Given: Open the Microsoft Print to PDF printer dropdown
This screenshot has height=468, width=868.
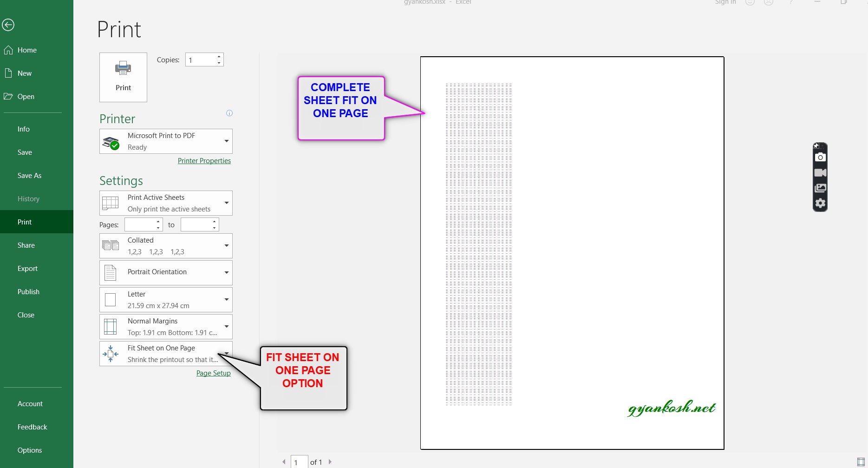Looking at the screenshot, I should (x=166, y=141).
